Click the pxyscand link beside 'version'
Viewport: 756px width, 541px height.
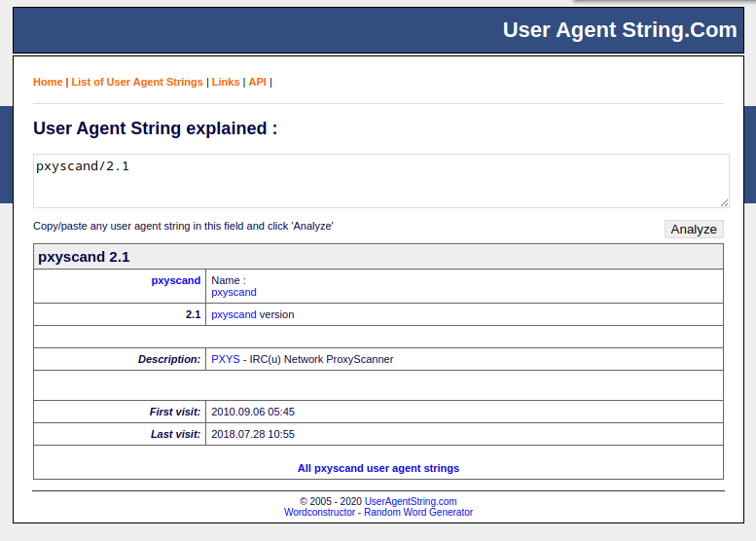pyautogui.click(x=234, y=315)
